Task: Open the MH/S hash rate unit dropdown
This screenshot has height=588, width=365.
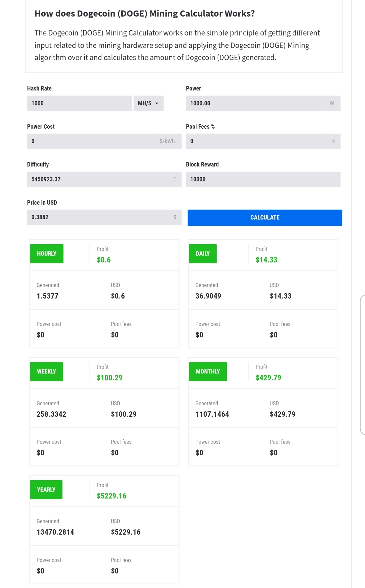Action: point(148,103)
